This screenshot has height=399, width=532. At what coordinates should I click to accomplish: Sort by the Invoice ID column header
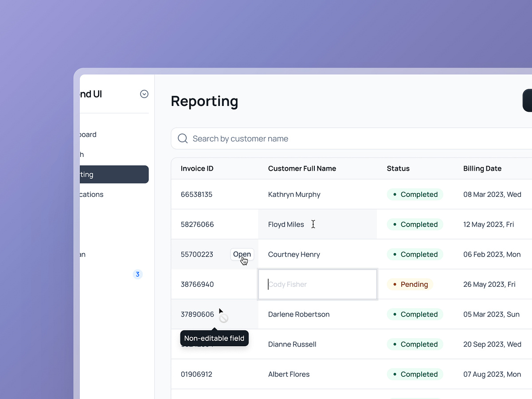(197, 168)
